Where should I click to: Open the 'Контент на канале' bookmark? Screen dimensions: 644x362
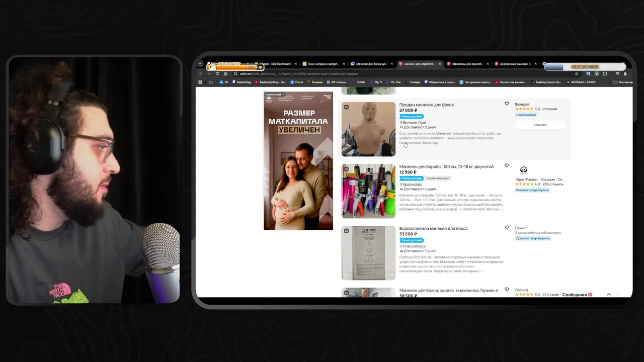coord(511,82)
